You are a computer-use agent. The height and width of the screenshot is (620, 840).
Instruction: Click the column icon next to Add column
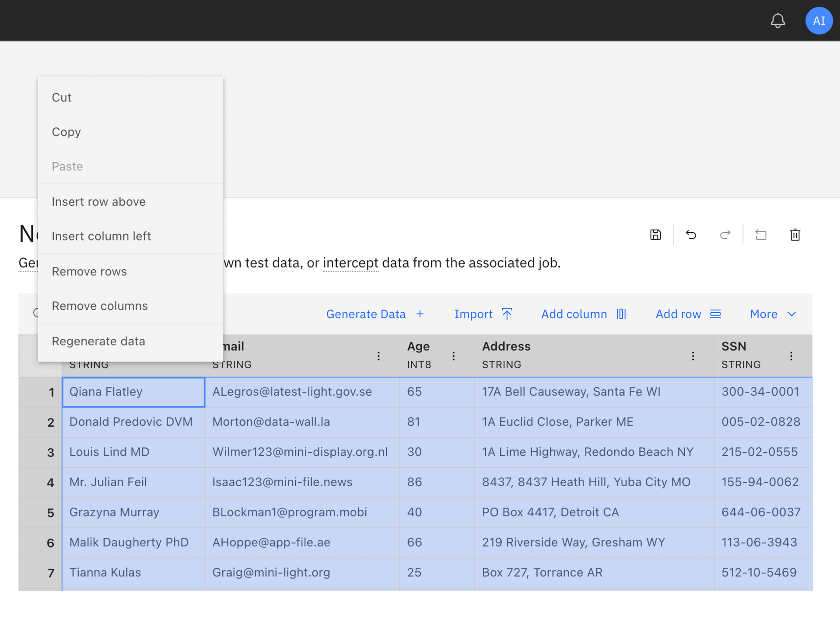point(621,314)
